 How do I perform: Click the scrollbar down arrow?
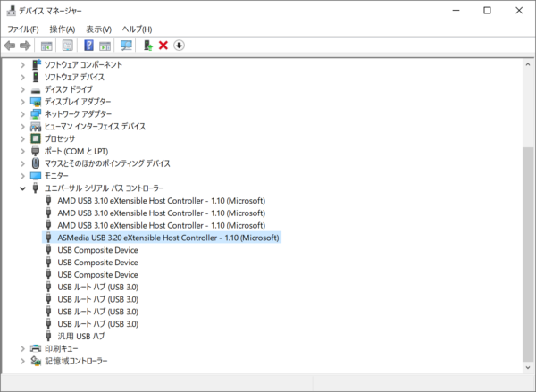click(528, 367)
